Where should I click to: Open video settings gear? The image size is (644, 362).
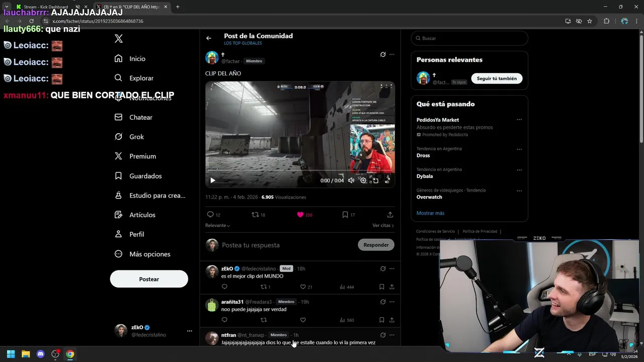point(363,180)
